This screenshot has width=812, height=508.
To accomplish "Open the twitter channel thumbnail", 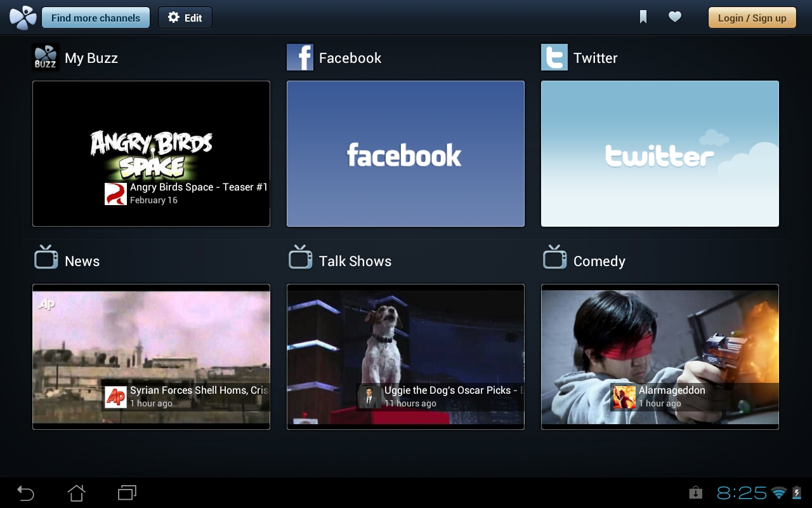I will click(660, 154).
